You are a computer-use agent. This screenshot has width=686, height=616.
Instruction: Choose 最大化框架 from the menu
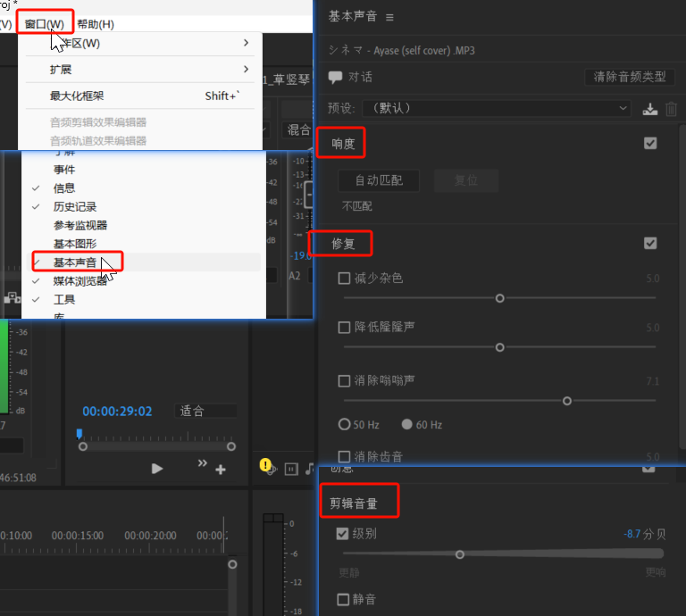coord(140,96)
